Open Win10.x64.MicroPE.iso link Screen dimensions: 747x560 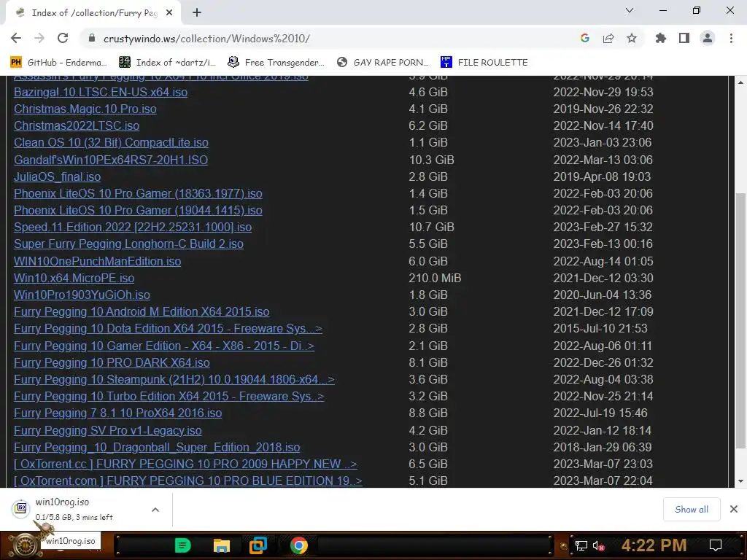[74, 278]
